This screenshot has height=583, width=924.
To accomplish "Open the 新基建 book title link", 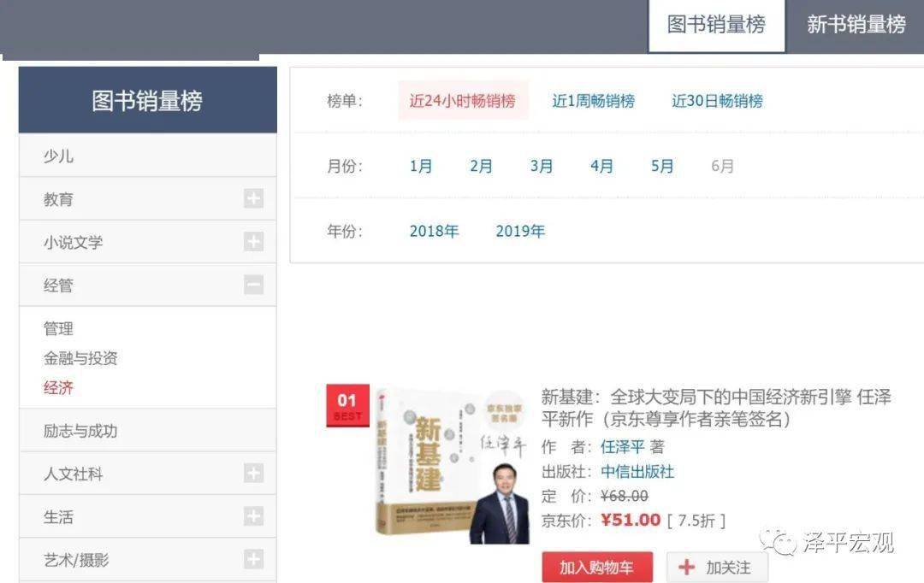I will (716, 408).
